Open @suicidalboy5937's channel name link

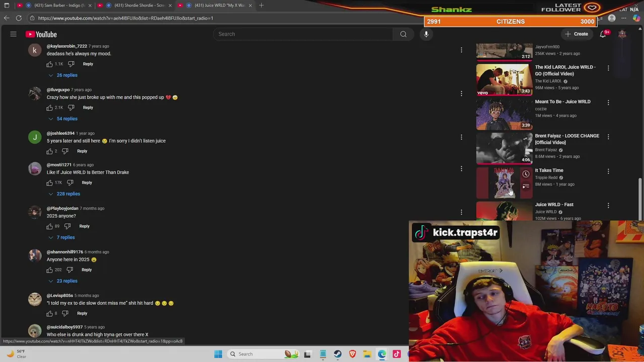coord(64,327)
